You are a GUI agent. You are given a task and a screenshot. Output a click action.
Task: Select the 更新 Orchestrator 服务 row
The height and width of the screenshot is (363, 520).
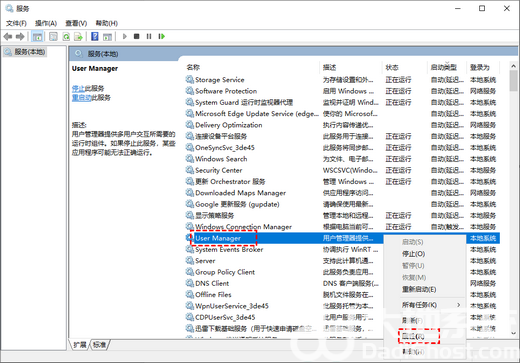click(x=342, y=182)
